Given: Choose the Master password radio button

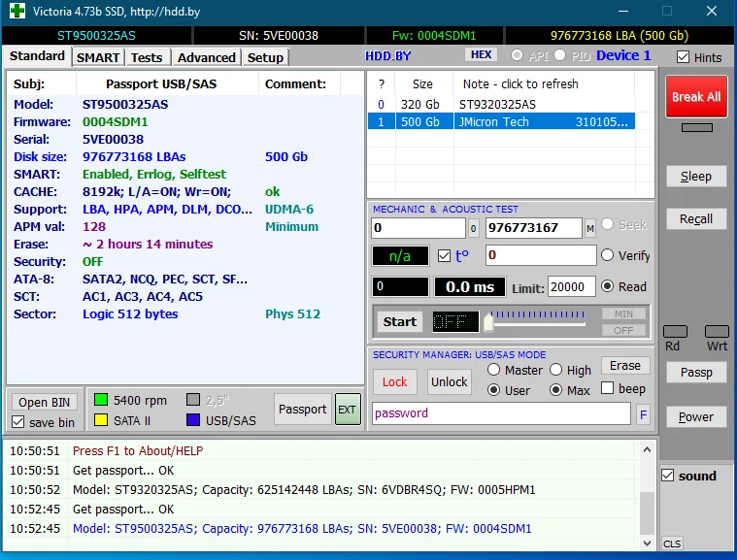Looking at the screenshot, I should pyautogui.click(x=494, y=370).
